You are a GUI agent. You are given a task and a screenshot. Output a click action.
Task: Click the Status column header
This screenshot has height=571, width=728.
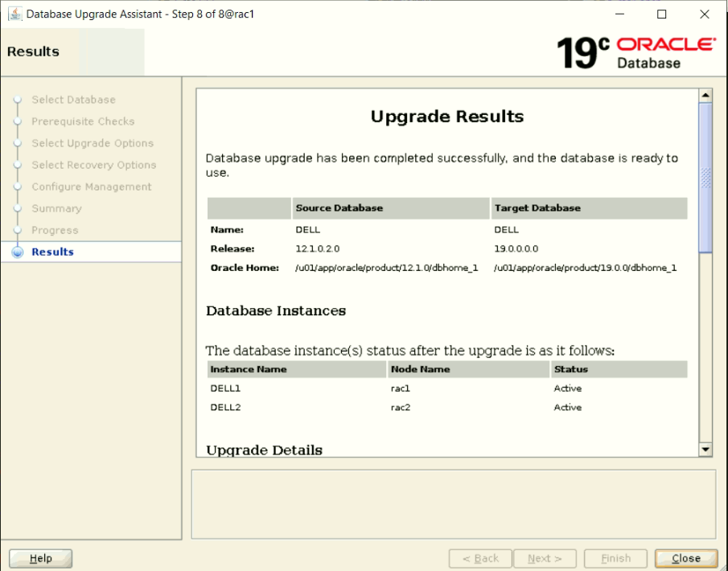(619, 369)
